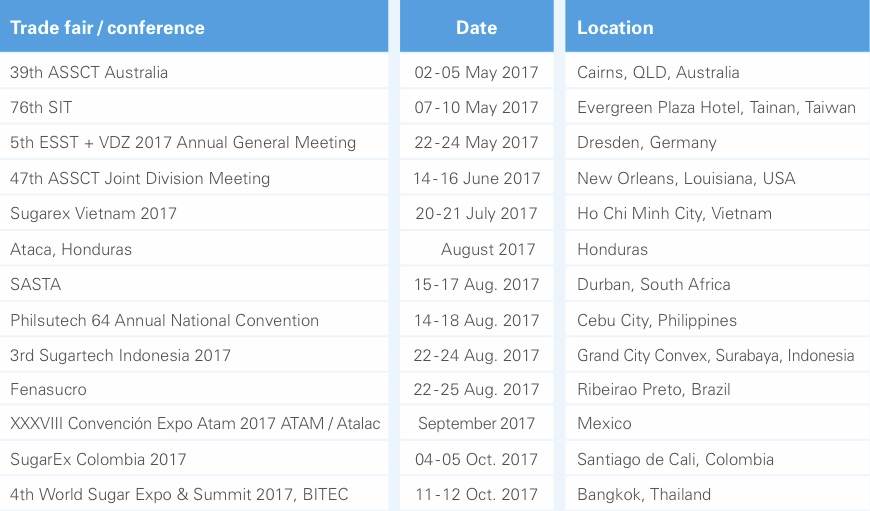Click the Ataca, Honduras conference name
Screen dimensions: 870x511
coord(71,249)
